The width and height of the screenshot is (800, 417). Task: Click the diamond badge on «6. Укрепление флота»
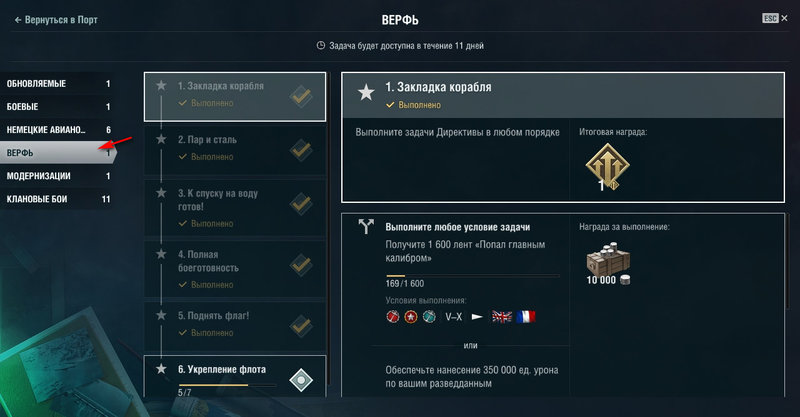pos(303,379)
